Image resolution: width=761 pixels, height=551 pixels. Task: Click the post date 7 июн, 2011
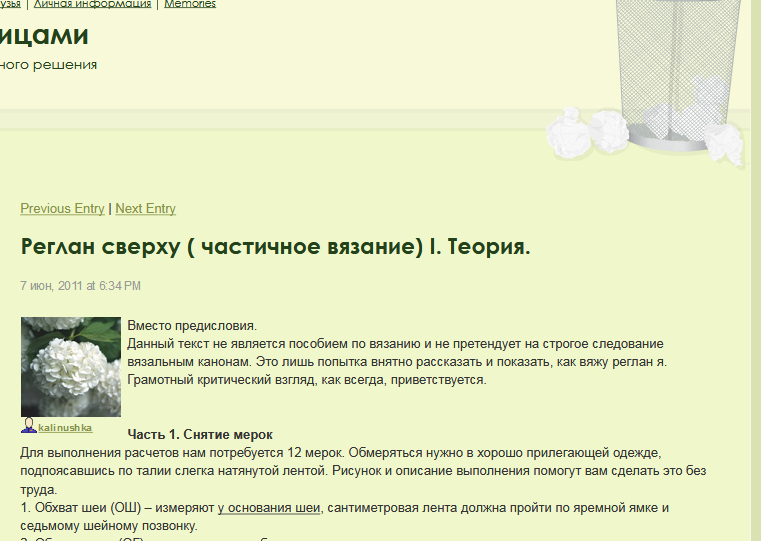80,286
